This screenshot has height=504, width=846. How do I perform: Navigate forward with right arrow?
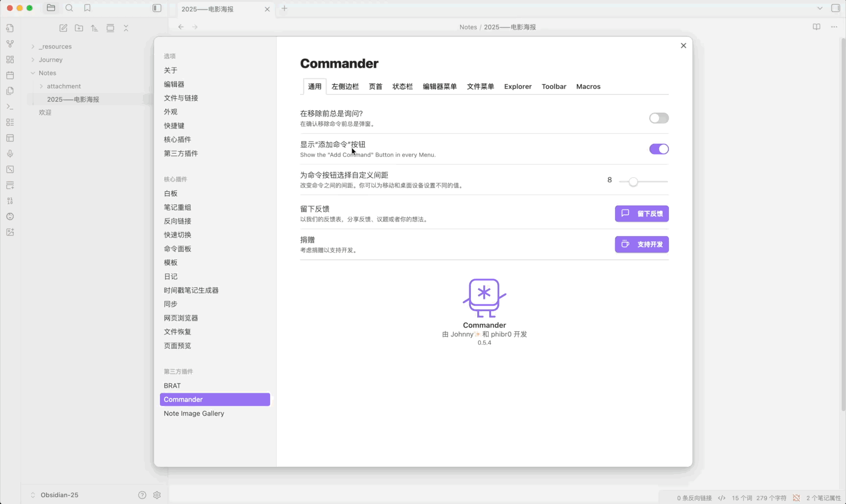195,27
